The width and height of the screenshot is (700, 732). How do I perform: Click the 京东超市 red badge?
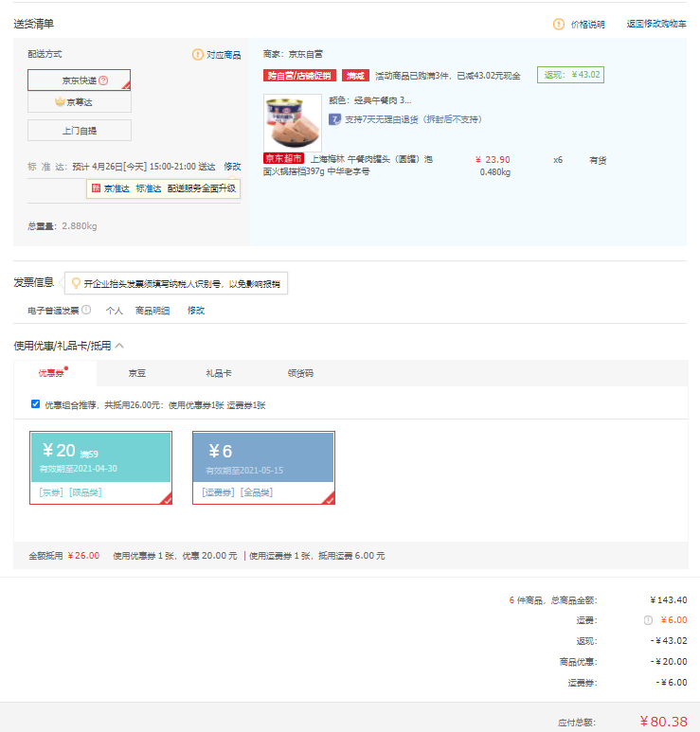pos(283,159)
